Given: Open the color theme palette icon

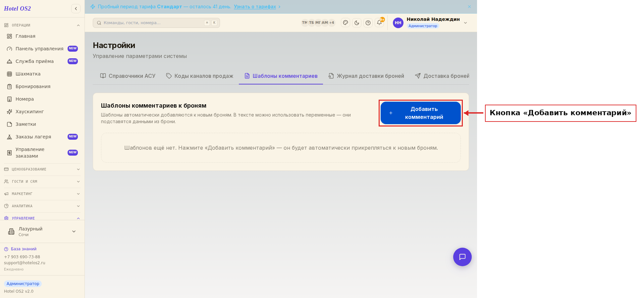Looking at the screenshot, I should pyautogui.click(x=346, y=23).
